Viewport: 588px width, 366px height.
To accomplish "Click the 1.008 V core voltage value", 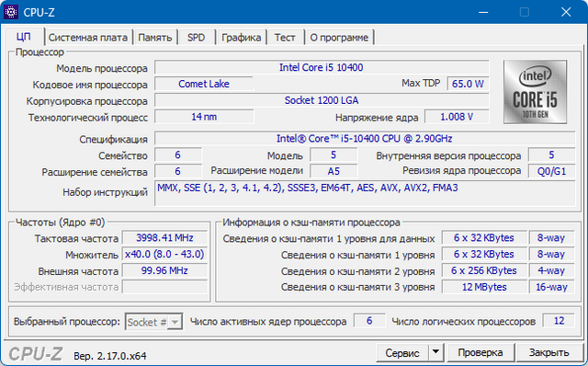I will coord(457,117).
